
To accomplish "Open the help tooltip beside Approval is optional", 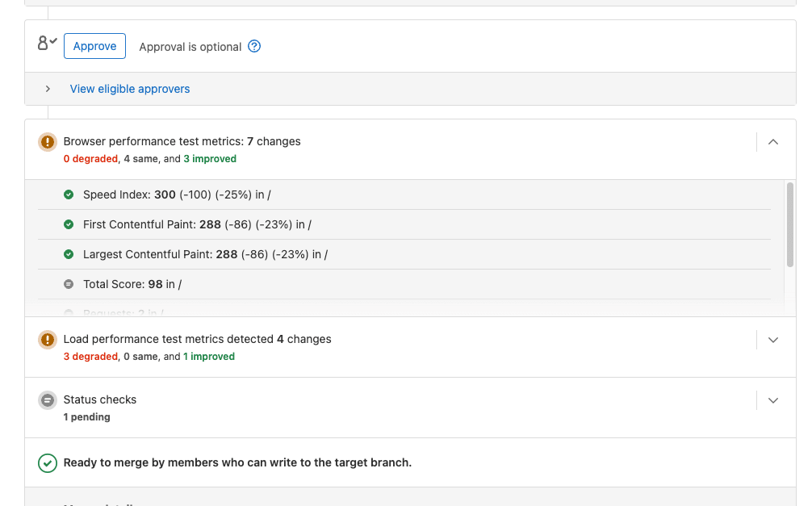I will coord(254,47).
